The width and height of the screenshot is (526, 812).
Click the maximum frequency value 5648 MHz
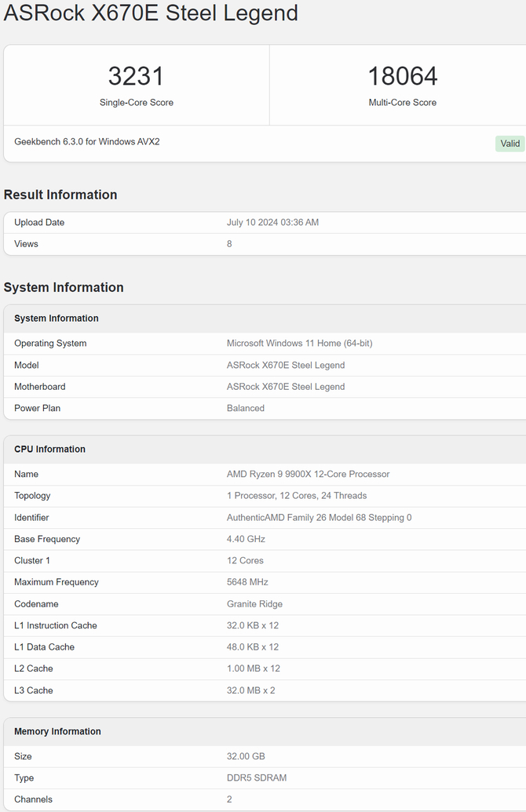[x=247, y=582]
